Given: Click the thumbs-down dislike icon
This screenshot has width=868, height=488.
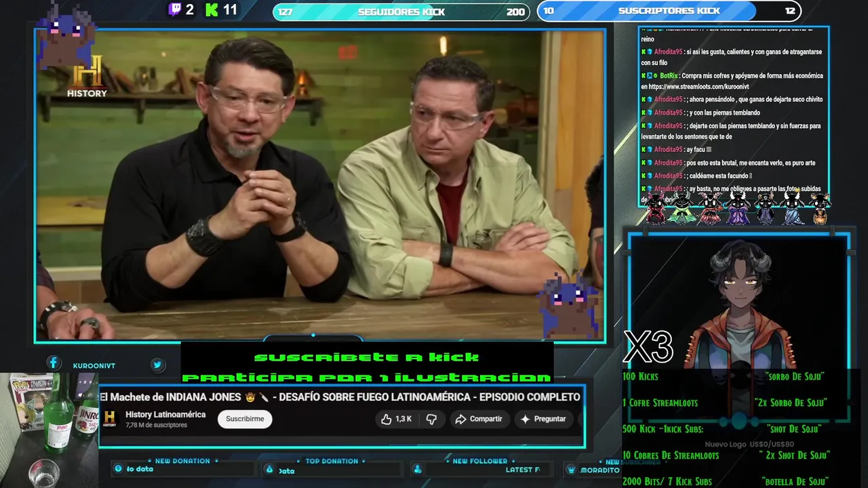Looking at the screenshot, I should pyautogui.click(x=431, y=419).
